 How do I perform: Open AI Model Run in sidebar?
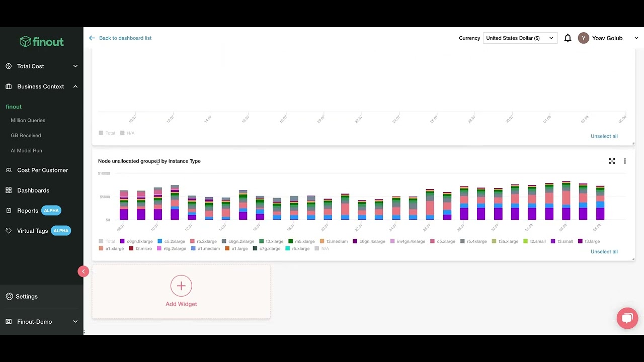pos(27,150)
